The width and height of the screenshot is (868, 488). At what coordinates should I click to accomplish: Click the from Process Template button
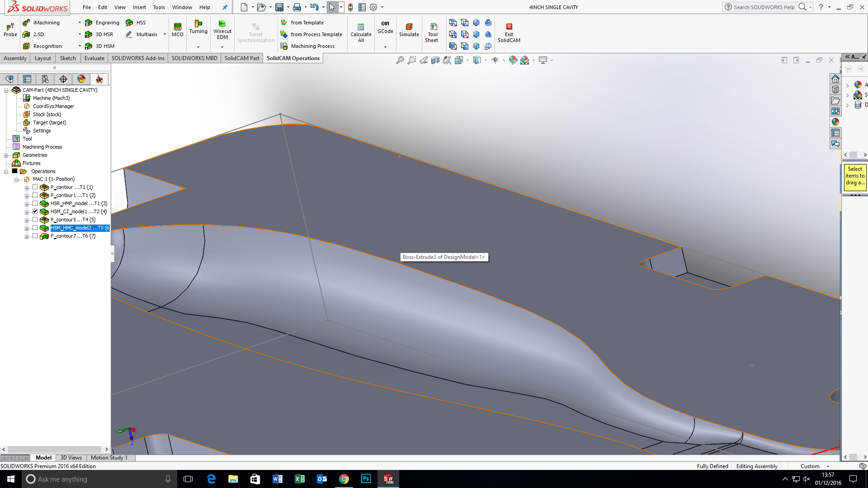(311, 34)
